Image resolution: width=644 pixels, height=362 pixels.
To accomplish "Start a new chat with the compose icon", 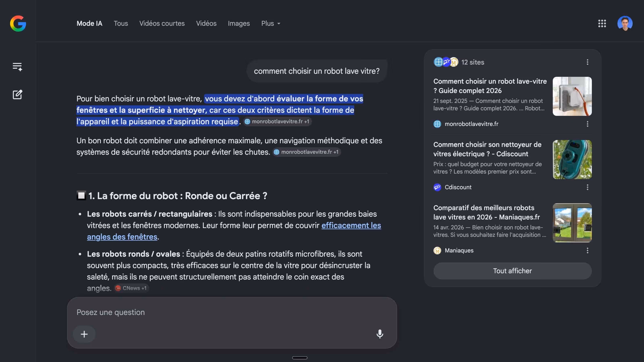I will [x=18, y=95].
